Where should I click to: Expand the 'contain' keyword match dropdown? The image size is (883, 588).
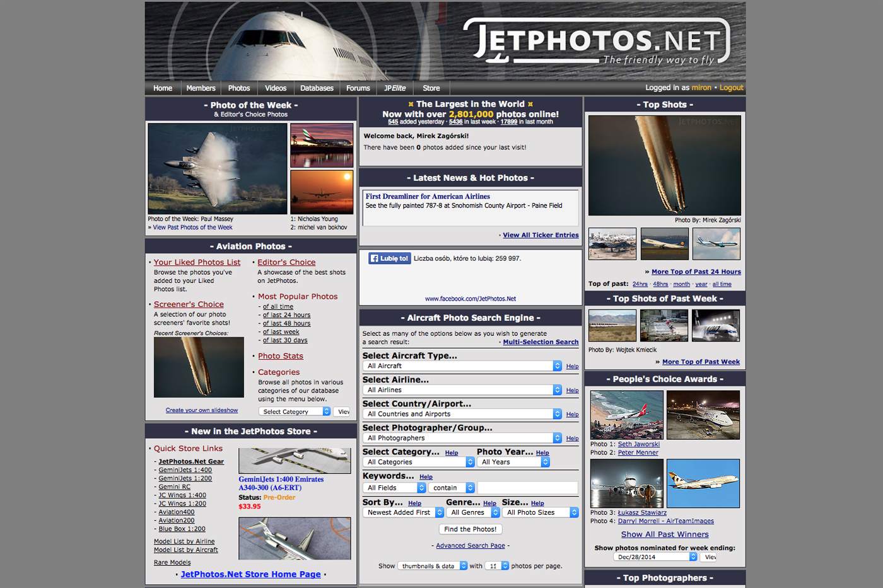coord(452,488)
